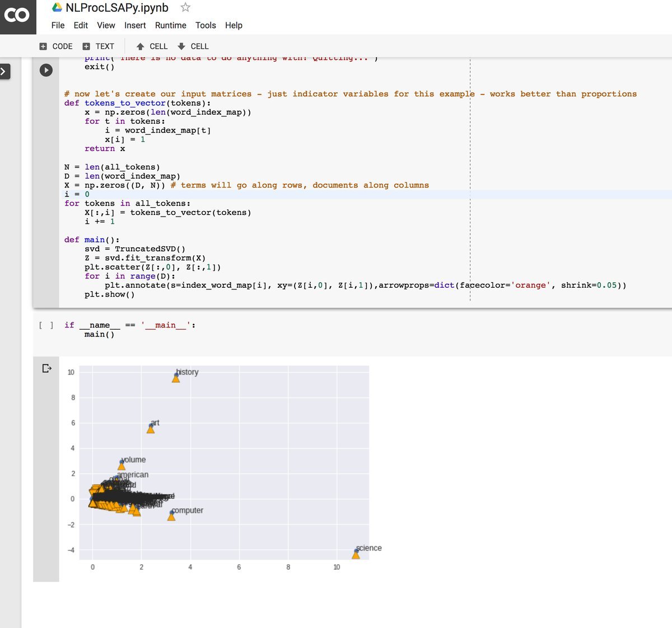This screenshot has height=628, width=672.
Task: Open the Edit menu
Action: coord(81,25)
